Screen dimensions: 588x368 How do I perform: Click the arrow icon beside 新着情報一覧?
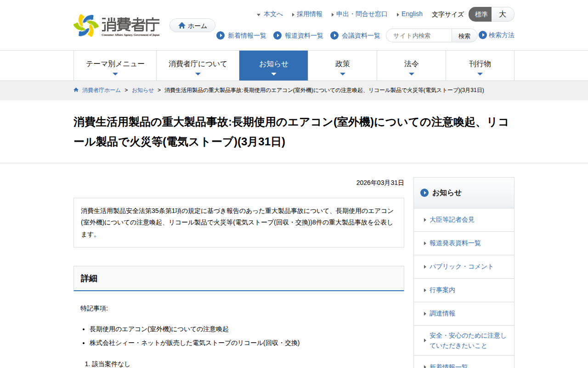pos(220,35)
